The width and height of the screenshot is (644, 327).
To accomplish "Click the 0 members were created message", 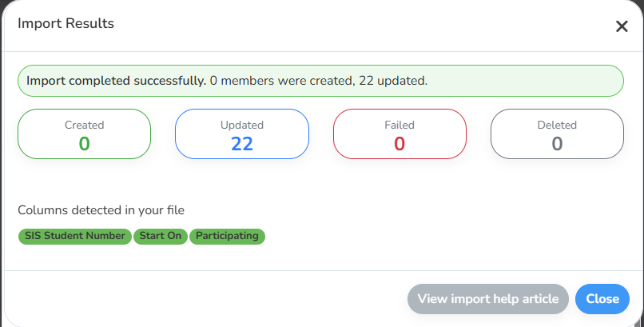I will coord(282,81).
